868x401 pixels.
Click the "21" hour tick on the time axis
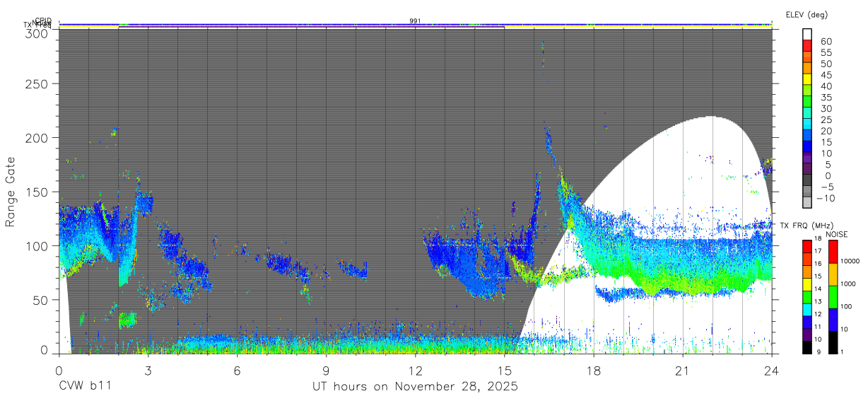(683, 370)
